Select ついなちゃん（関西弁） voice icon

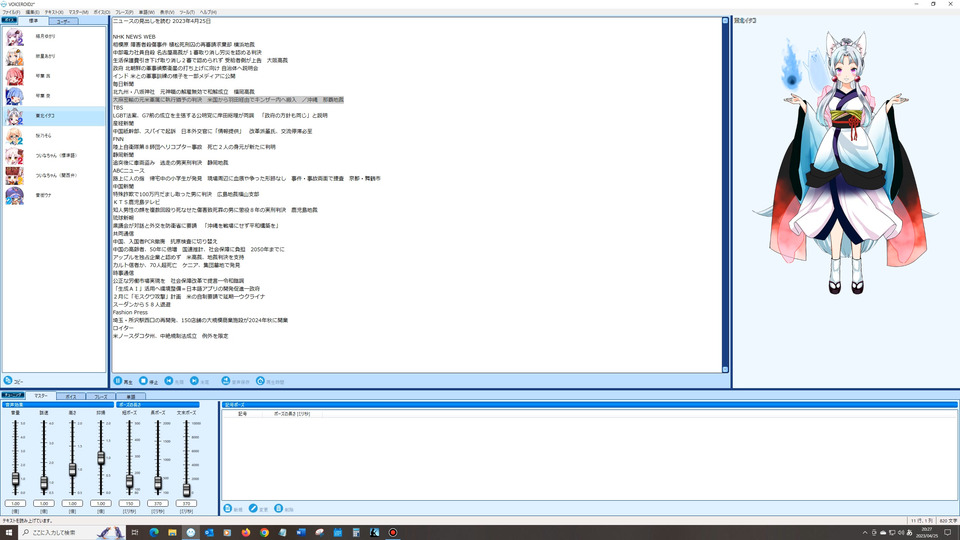(14, 175)
